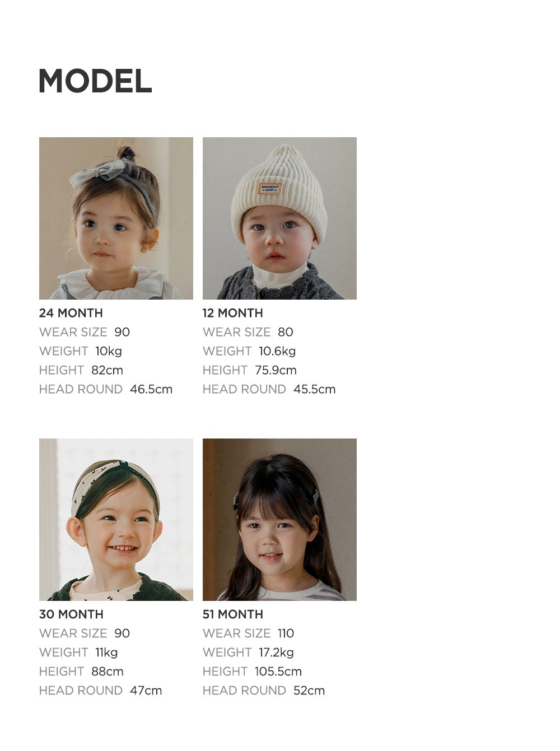
Task: Click WEIGHT 10.6kg text
Action: pyautogui.click(x=249, y=351)
